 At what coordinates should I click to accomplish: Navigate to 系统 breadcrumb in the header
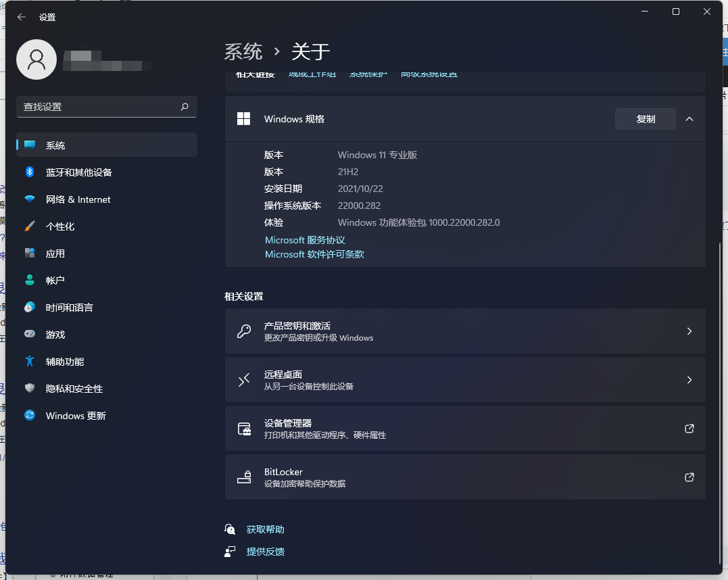coord(243,51)
